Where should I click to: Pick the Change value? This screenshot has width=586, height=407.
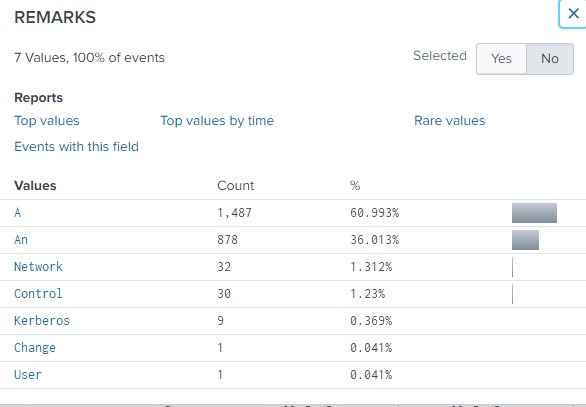point(35,348)
